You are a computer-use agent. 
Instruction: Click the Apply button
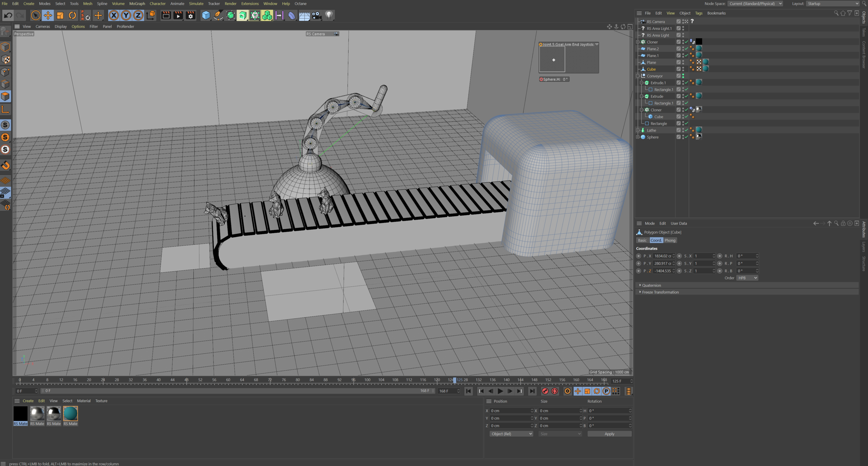tap(609, 434)
